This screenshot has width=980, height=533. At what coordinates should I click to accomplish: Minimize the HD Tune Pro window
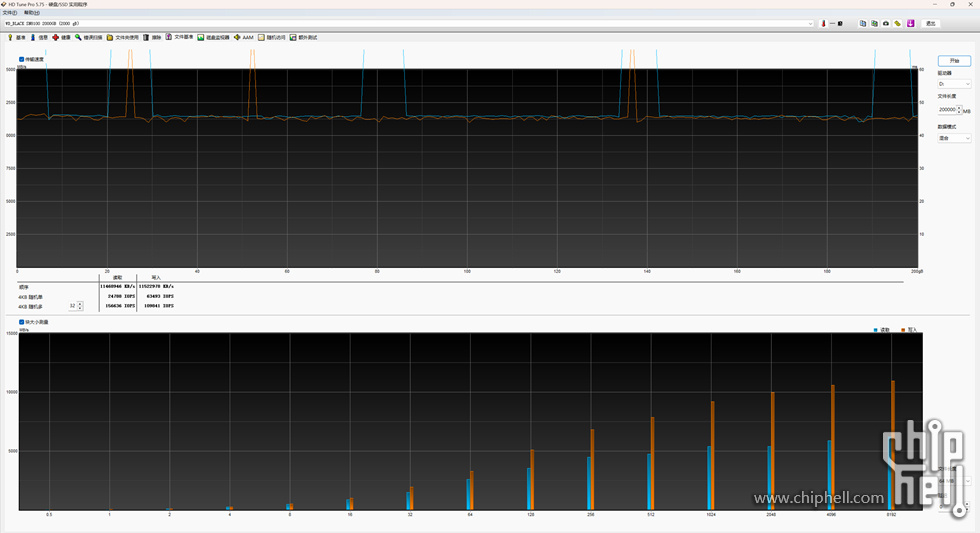coord(935,4)
